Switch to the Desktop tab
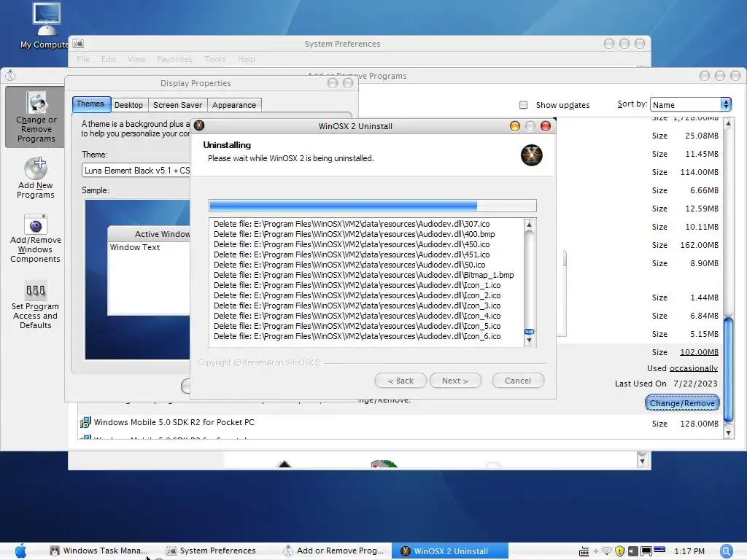747x560 pixels. coord(128,105)
